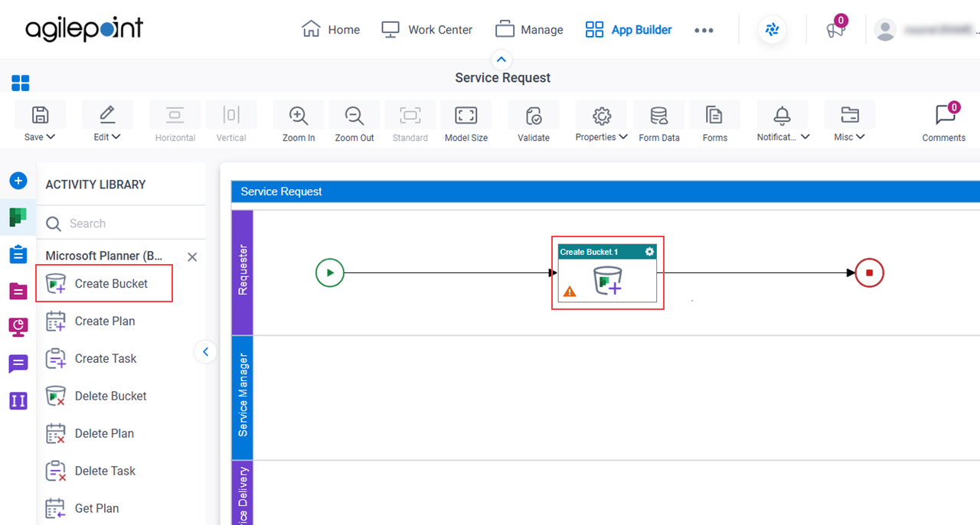Click the warning triangle on Create Bucket.1
The image size is (980, 525).
pyautogui.click(x=570, y=291)
